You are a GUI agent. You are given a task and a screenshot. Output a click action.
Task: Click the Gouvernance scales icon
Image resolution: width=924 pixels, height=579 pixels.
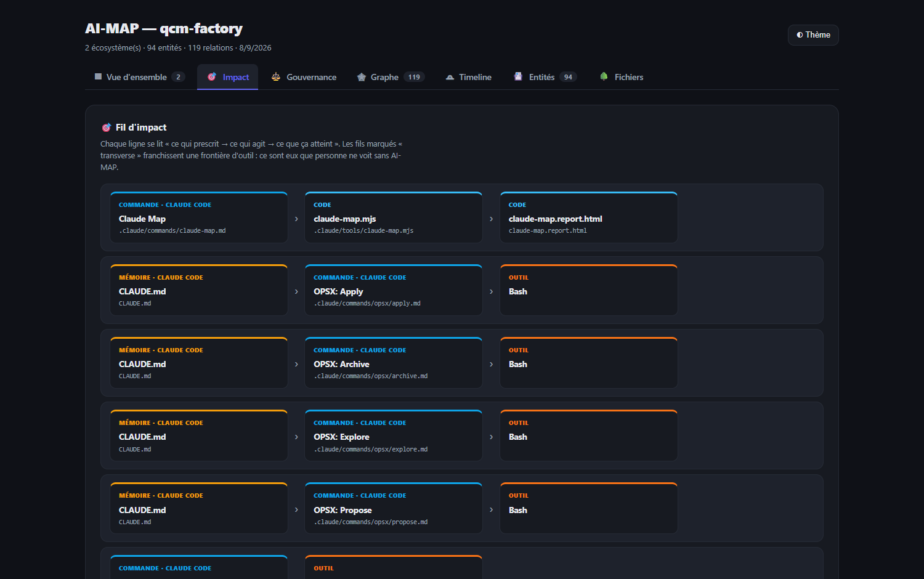[x=276, y=76]
